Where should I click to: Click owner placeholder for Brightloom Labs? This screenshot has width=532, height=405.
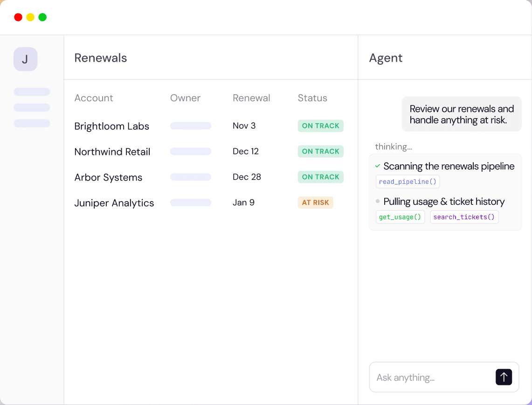191,126
